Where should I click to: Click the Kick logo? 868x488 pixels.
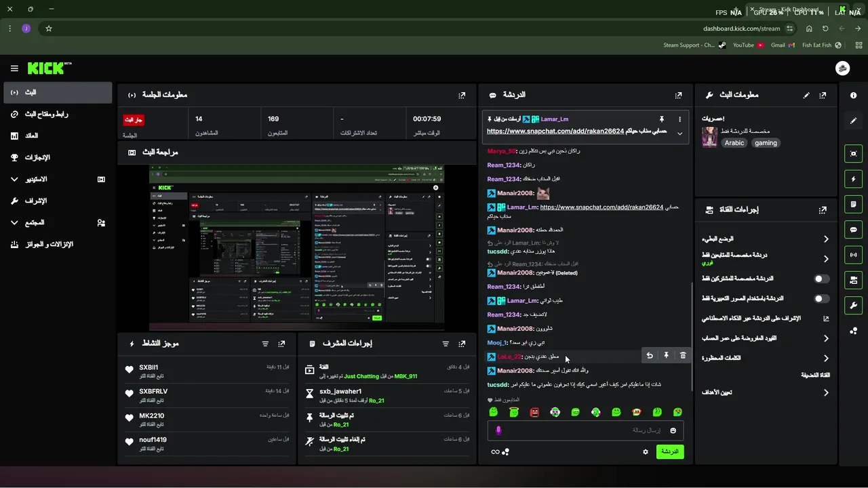point(49,68)
